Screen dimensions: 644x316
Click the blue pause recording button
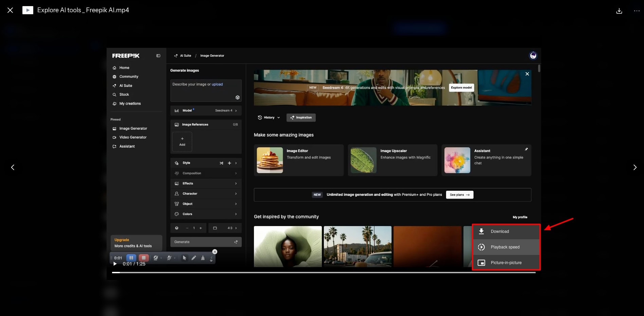[x=131, y=258]
